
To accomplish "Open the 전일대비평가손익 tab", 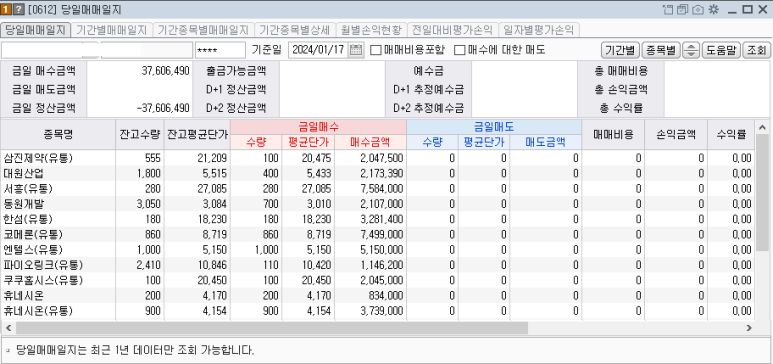I will pyautogui.click(x=452, y=30).
